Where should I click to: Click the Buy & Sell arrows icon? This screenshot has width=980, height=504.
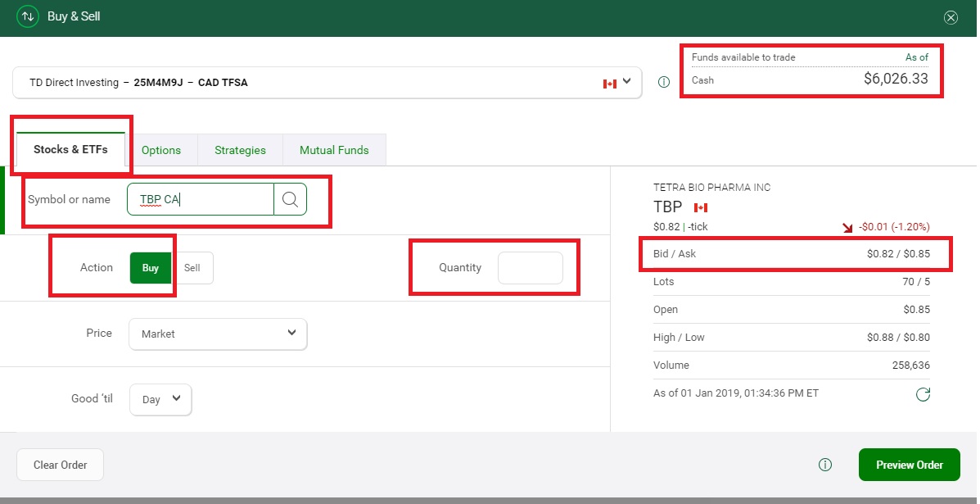click(28, 17)
